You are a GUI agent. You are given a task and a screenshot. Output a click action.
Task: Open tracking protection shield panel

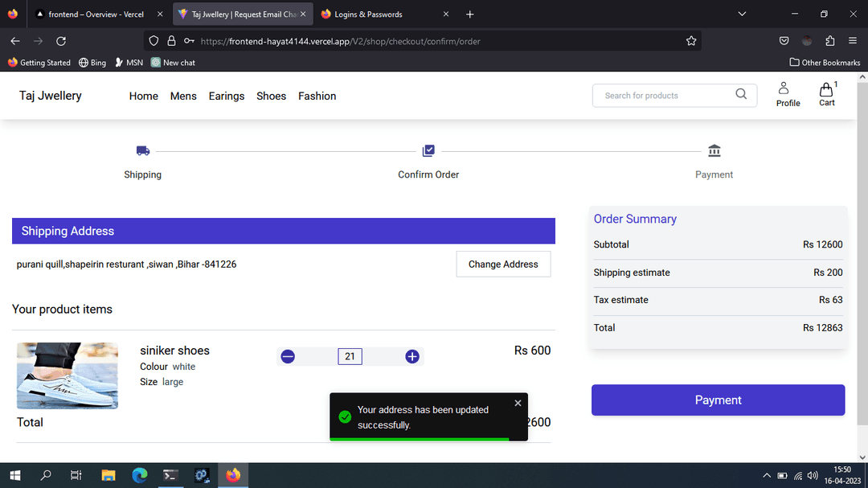pos(154,41)
